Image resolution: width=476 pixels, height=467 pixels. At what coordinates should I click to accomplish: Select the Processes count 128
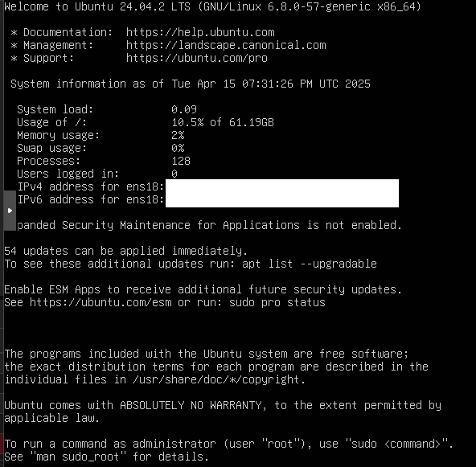pyautogui.click(x=181, y=161)
